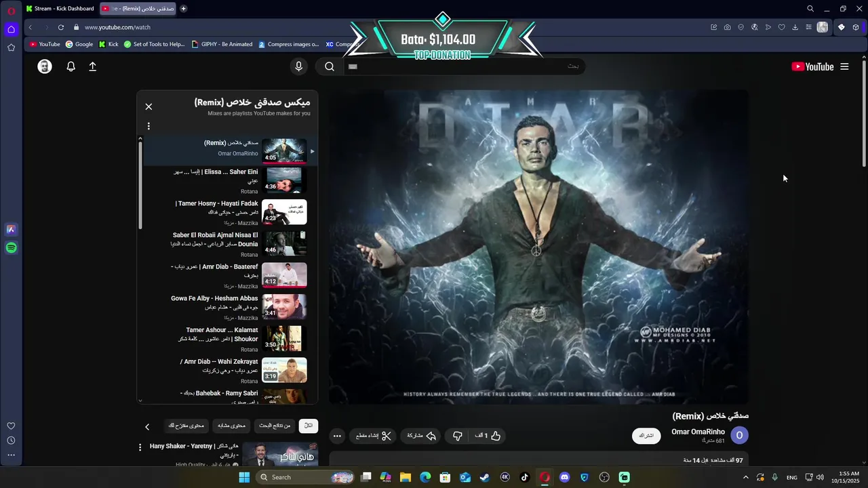Subscribe to Omar OmaRinho channel

(646, 436)
